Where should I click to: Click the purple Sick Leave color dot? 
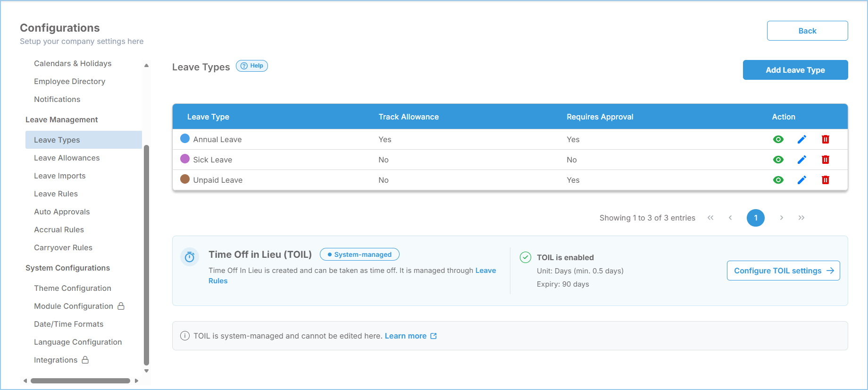click(185, 159)
